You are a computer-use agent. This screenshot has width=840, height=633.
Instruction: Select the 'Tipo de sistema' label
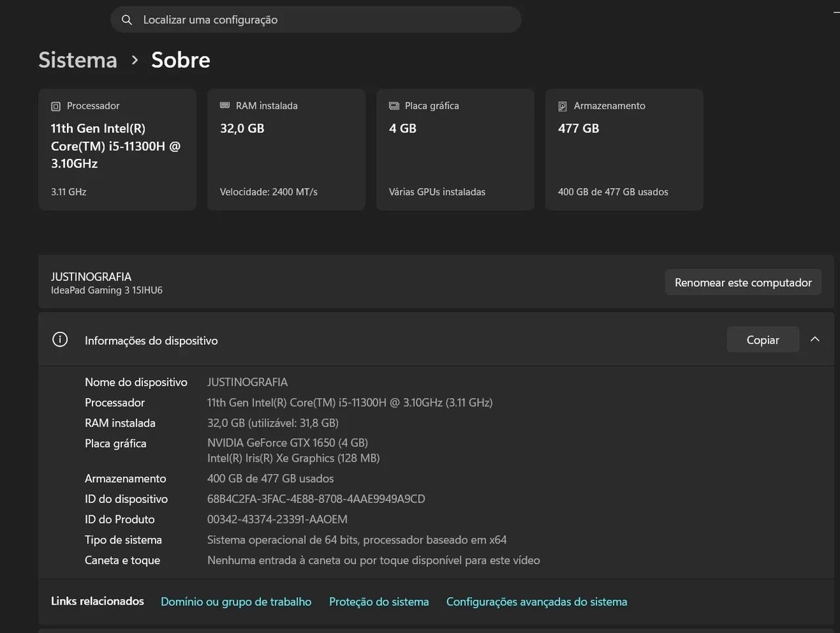tap(123, 540)
